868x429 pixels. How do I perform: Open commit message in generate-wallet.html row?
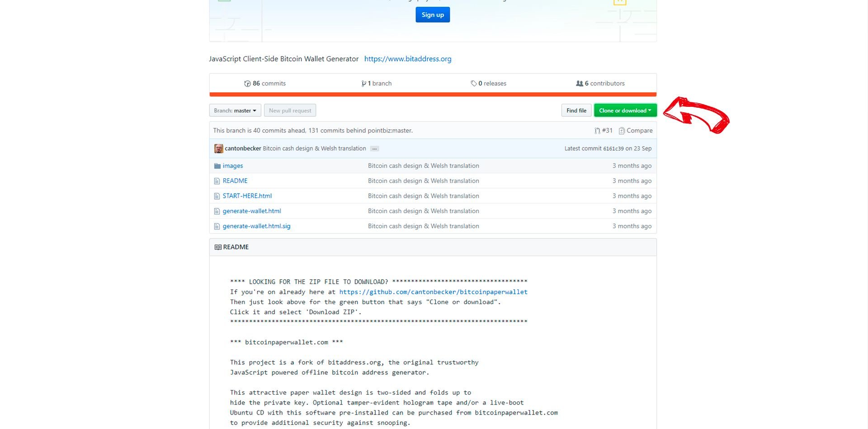[424, 211]
